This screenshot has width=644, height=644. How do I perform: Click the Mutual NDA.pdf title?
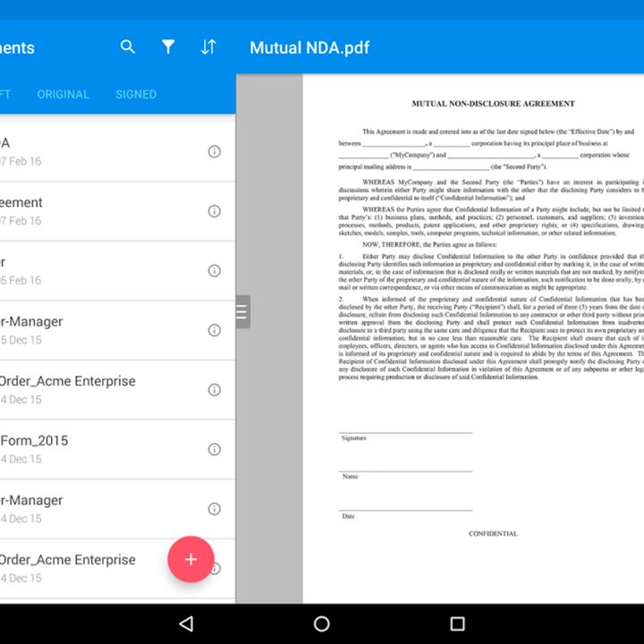[309, 47]
